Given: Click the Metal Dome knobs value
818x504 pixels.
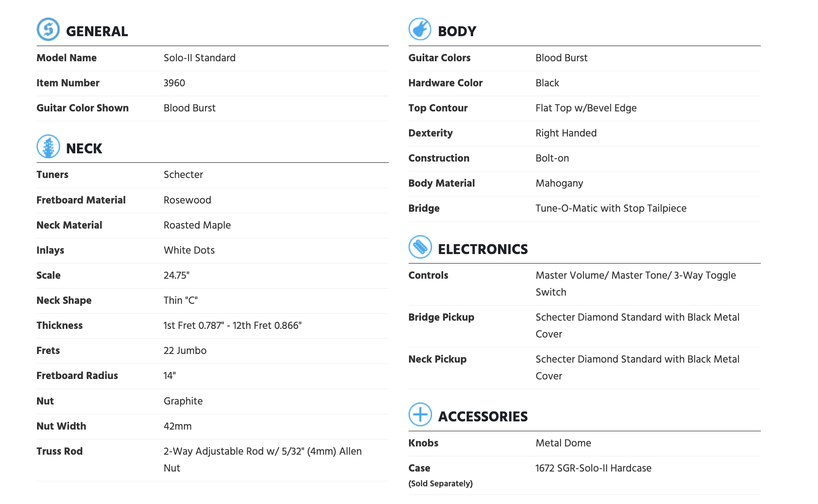Looking at the screenshot, I should click(563, 443).
